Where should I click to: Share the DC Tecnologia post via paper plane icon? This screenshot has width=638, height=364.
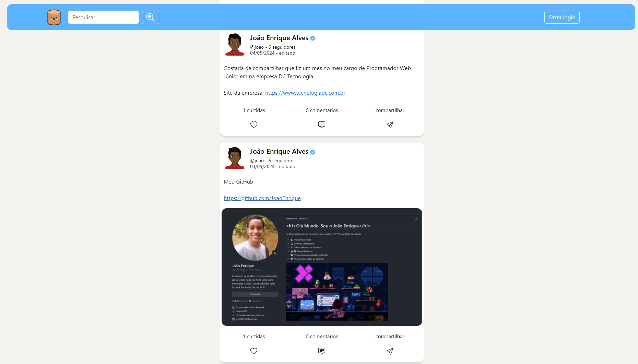coord(390,125)
